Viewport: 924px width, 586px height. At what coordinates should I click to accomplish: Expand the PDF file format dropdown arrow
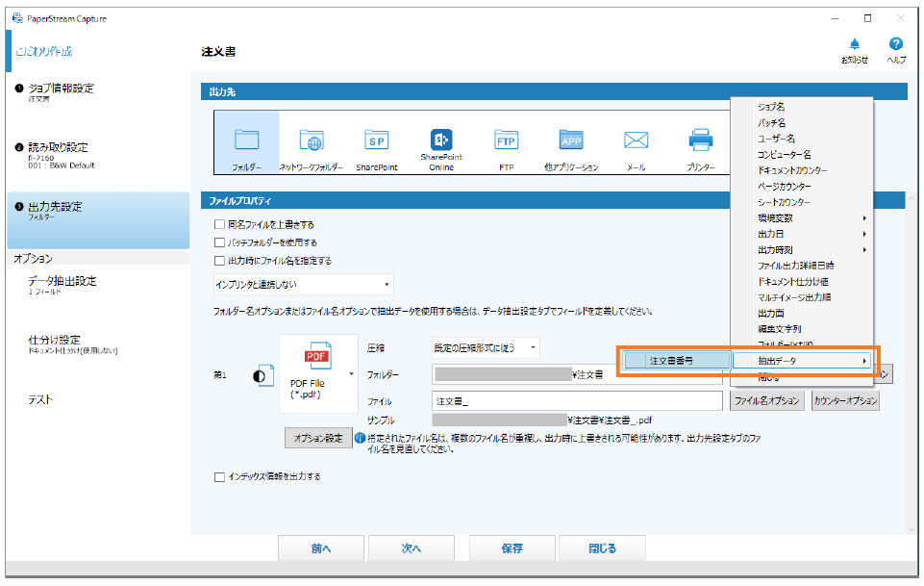point(351,373)
